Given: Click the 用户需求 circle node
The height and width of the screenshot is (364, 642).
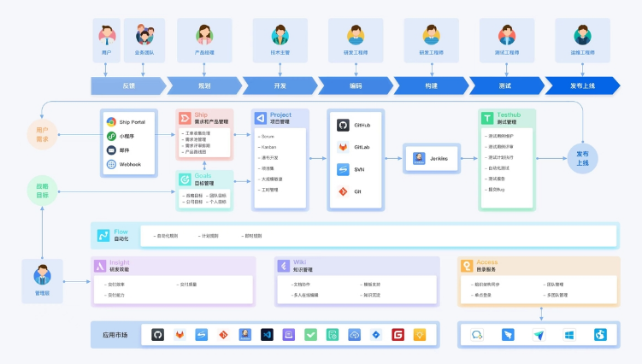Looking at the screenshot, I should tap(41, 134).
